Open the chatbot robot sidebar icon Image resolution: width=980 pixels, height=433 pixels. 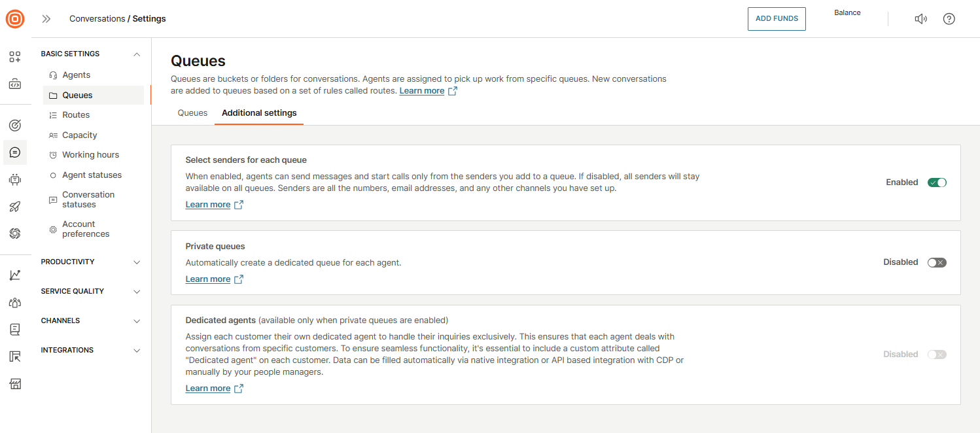(x=15, y=179)
